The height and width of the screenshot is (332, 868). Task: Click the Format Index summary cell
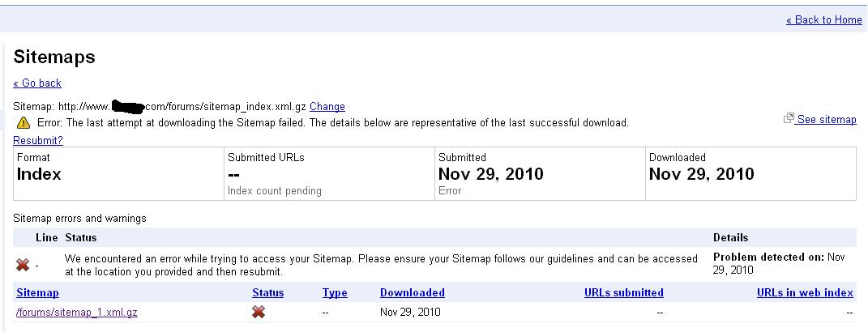coord(118,174)
